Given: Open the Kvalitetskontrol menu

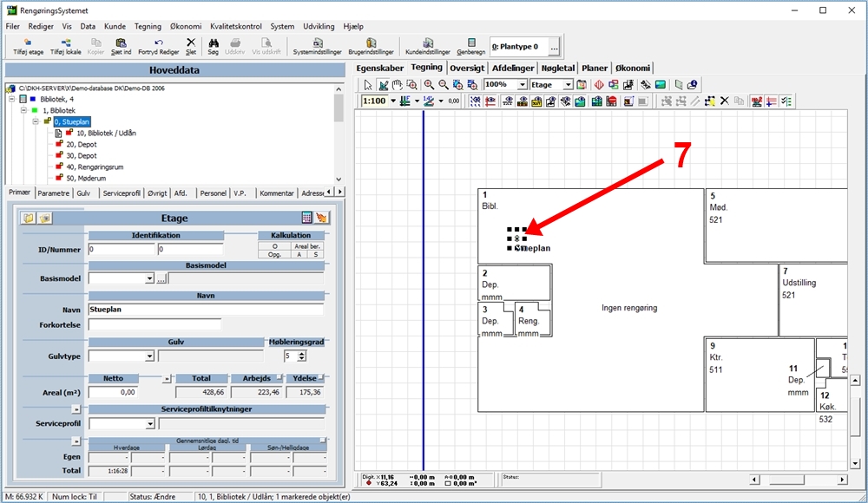Looking at the screenshot, I should 236,26.
